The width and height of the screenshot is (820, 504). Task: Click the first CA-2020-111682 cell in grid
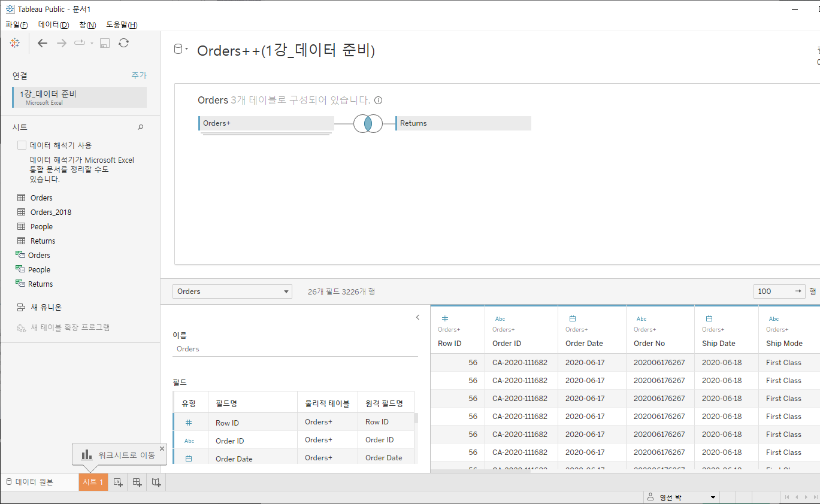click(x=521, y=363)
